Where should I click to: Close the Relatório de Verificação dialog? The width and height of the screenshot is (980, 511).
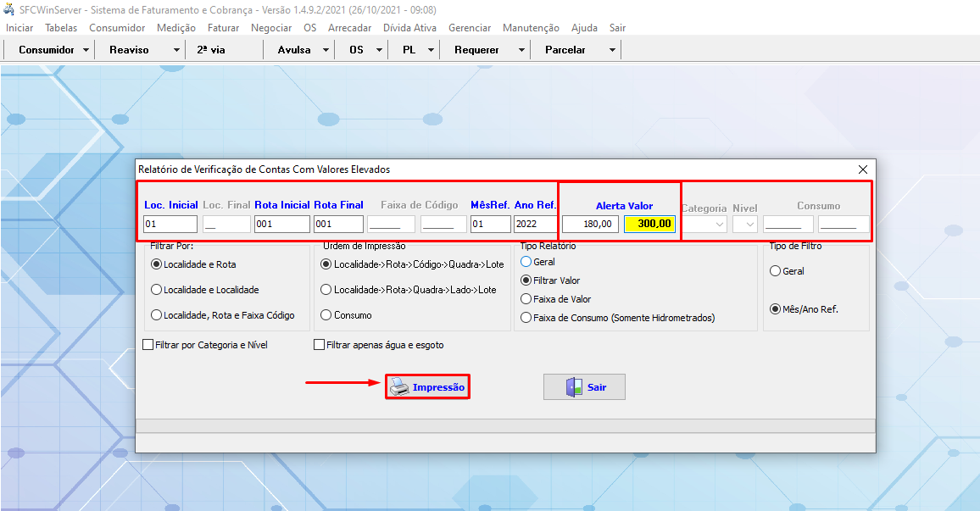[863, 169]
